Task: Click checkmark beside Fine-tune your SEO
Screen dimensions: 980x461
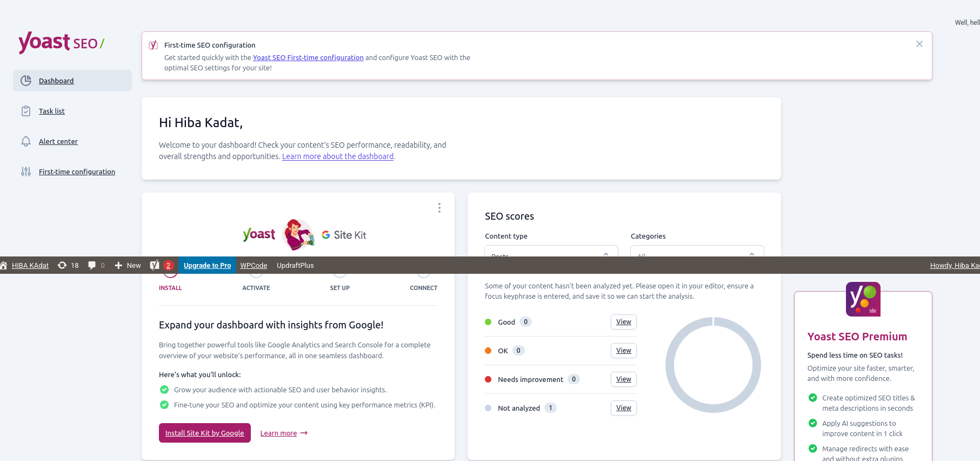Action: click(164, 405)
